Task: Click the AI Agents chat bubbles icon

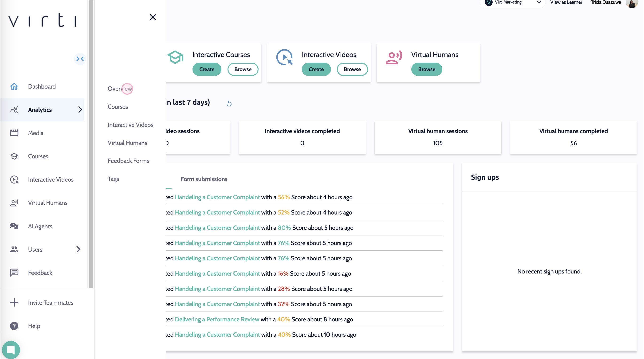Action: click(x=14, y=226)
